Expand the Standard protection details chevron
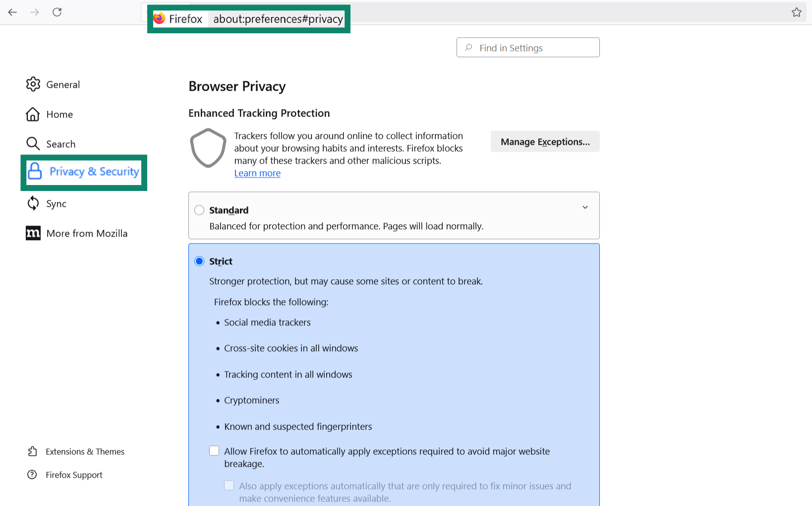Image resolution: width=812 pixels, height=506 pixels. coord(585,207)
